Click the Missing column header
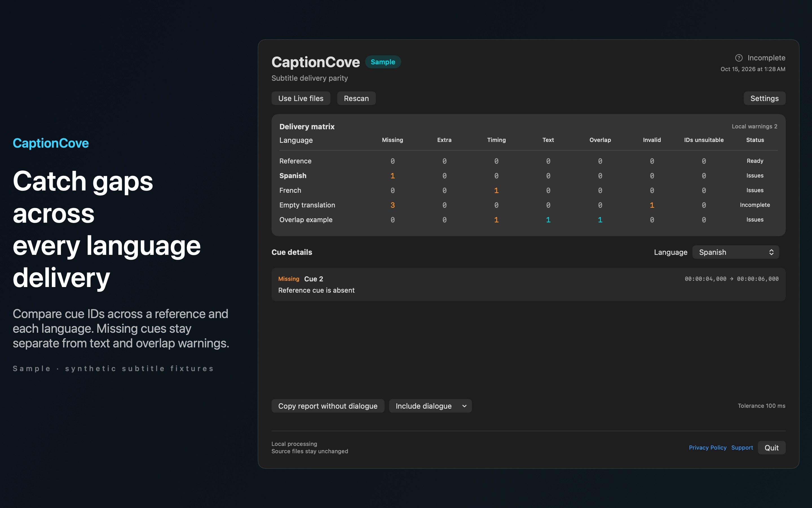Image resolution: width=812 pixels, height=508 pixels. 392,140
